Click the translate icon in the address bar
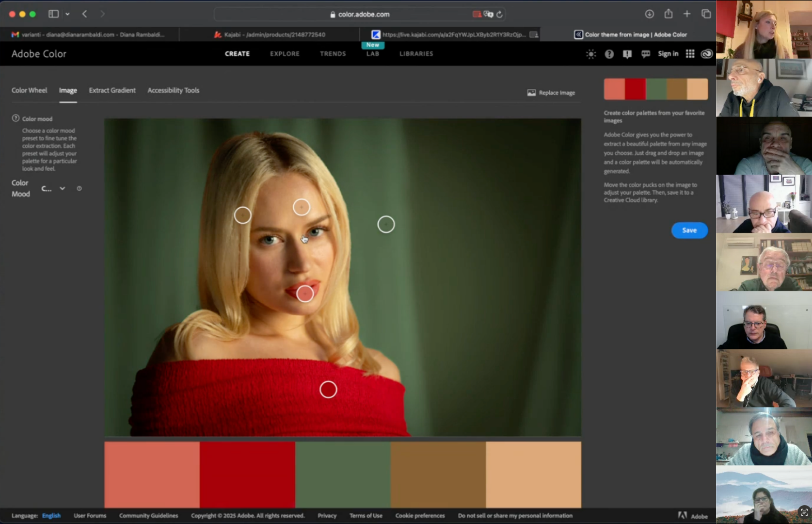The height and width of the screenshot is (524, 812). pos(488,15)
